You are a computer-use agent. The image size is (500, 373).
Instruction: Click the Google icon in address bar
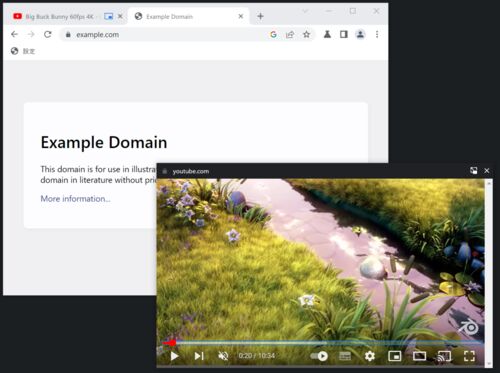(x=273, y=34)
